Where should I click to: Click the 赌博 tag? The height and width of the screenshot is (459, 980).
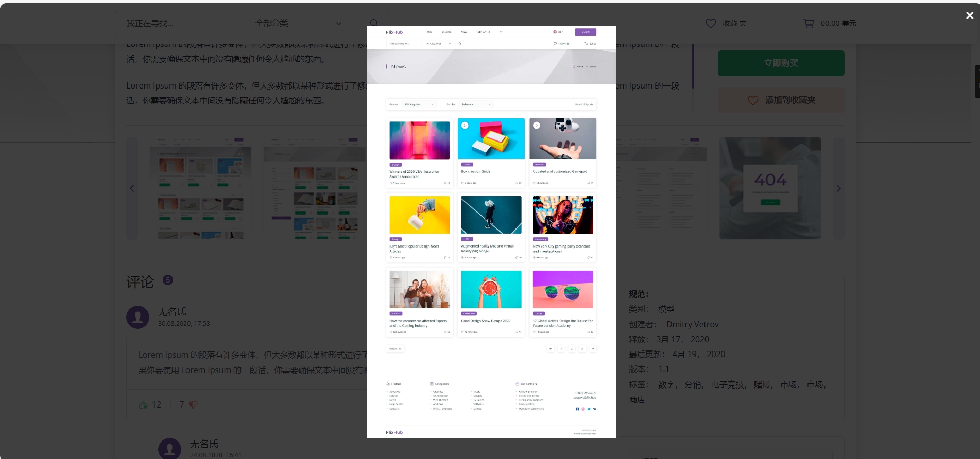coord(762,384)
